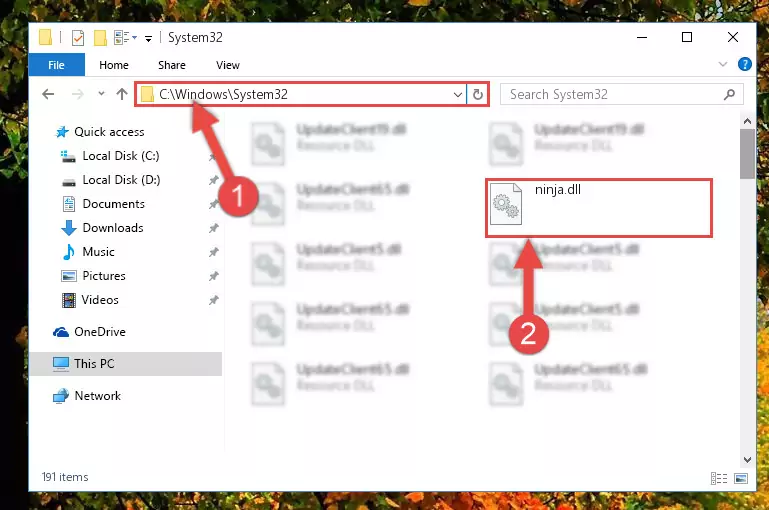Open the File menu tab
Viewport: 769px width, 510px height.
click(x=56, y=65)
